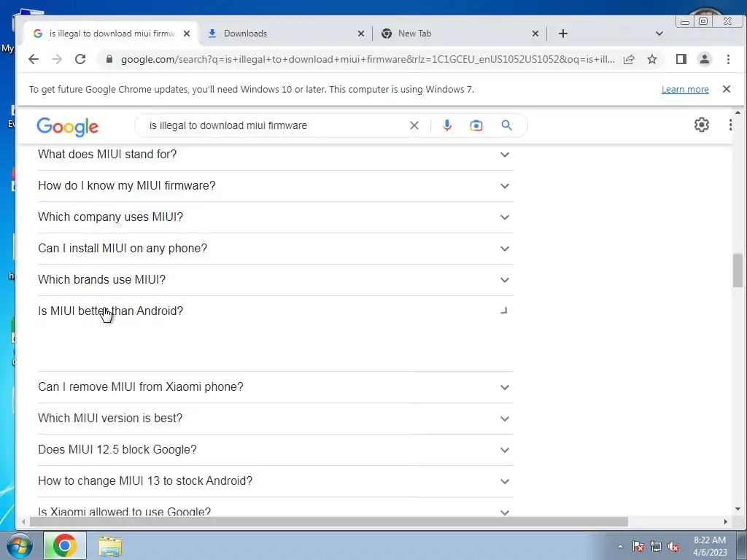
Task: Expand 'How to change MIUI 13 to stock Android?'
Action: click(x=275, y=481)
